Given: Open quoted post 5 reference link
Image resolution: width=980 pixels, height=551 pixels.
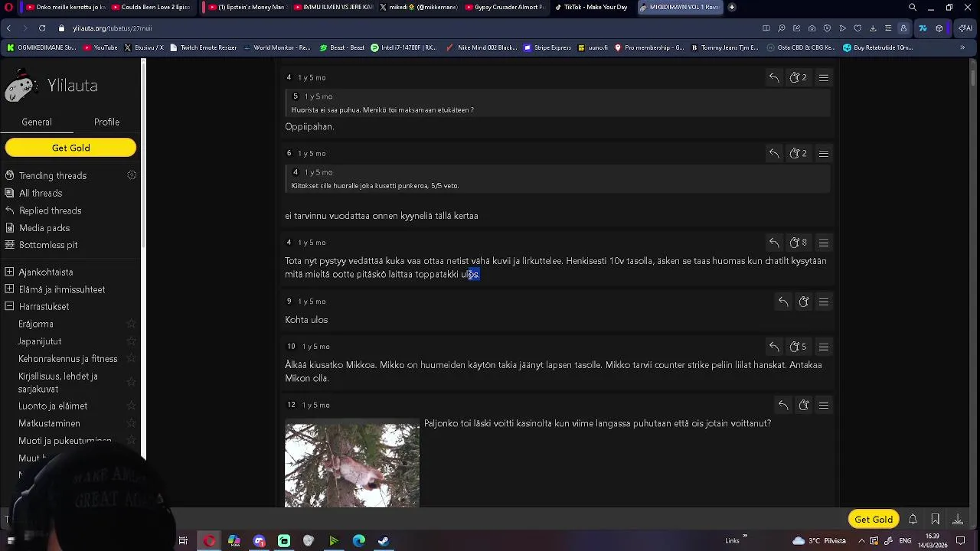Looking at the screenshot, I should pyautogui.click(x=296, y=96).
